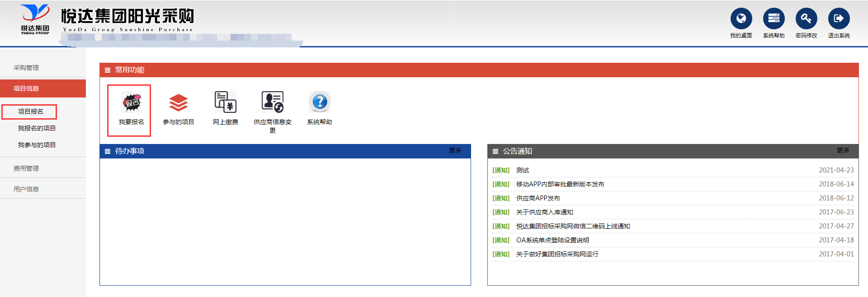The width and height of the screenshot is (868, 297).
Task: Expand the 采购管理 sidebar section
Action: pos(26,68)
